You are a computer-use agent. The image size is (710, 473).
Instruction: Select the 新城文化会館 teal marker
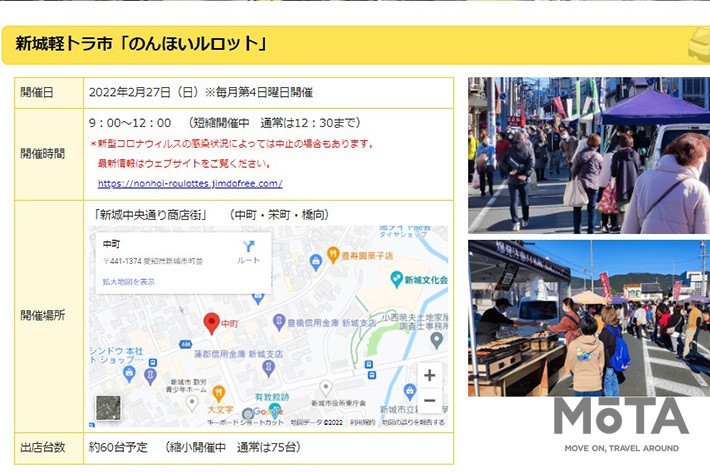click(x=396, y=279)
